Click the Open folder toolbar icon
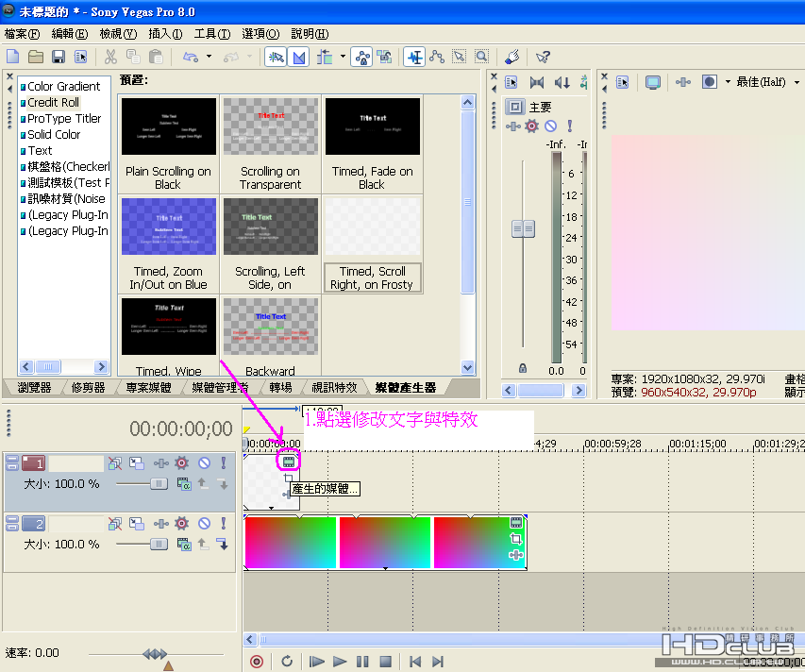 36,57
